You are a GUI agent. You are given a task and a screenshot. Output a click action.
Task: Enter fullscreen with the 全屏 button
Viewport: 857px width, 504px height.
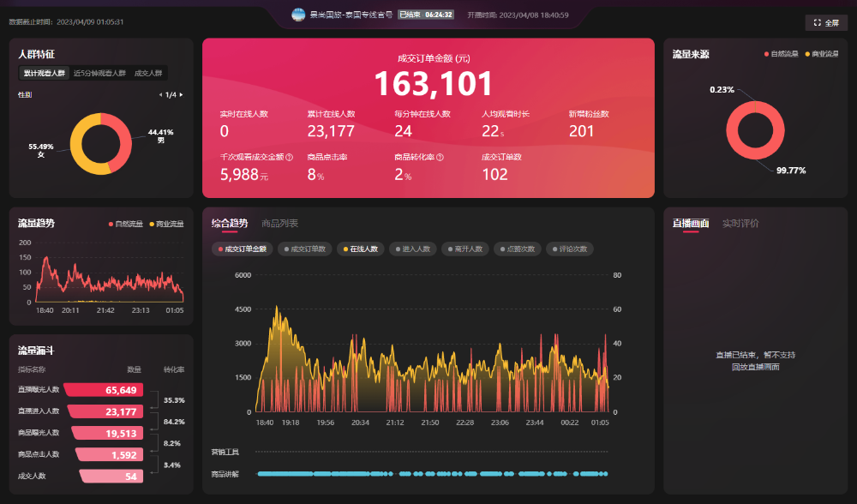click(826, 23)
